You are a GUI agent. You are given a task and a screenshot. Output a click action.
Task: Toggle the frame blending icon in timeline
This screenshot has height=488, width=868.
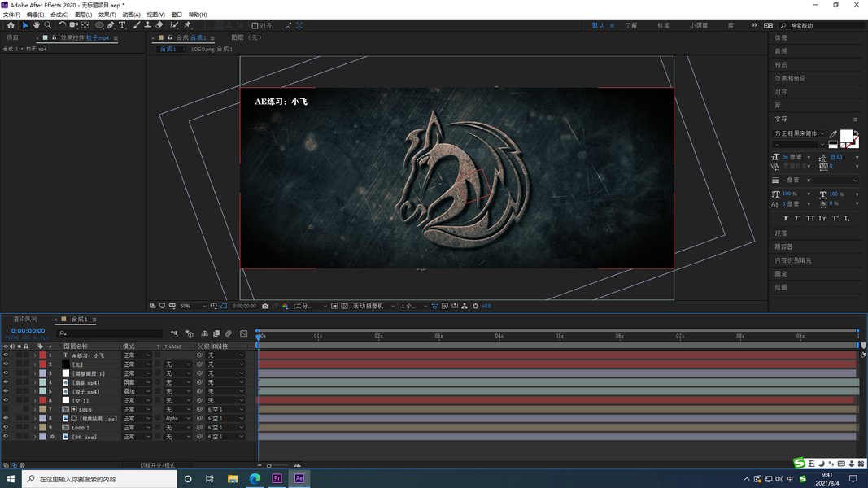click(216, 333)
